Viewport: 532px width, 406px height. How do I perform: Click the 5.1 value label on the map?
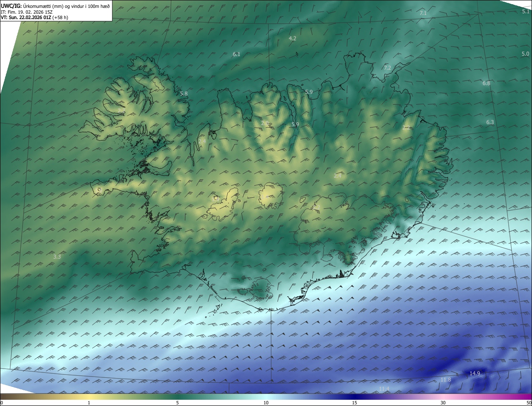click(526, 12)
